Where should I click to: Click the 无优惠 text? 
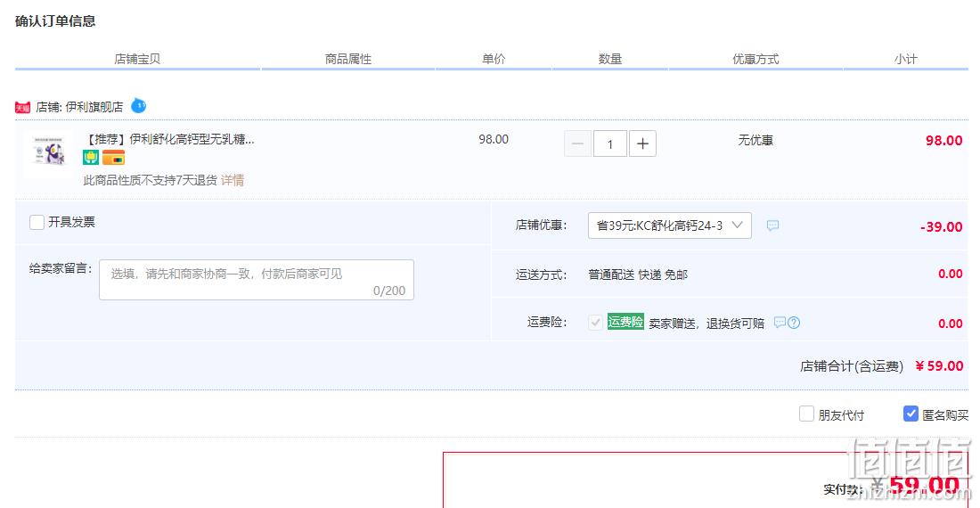click(x=755, y=140)
